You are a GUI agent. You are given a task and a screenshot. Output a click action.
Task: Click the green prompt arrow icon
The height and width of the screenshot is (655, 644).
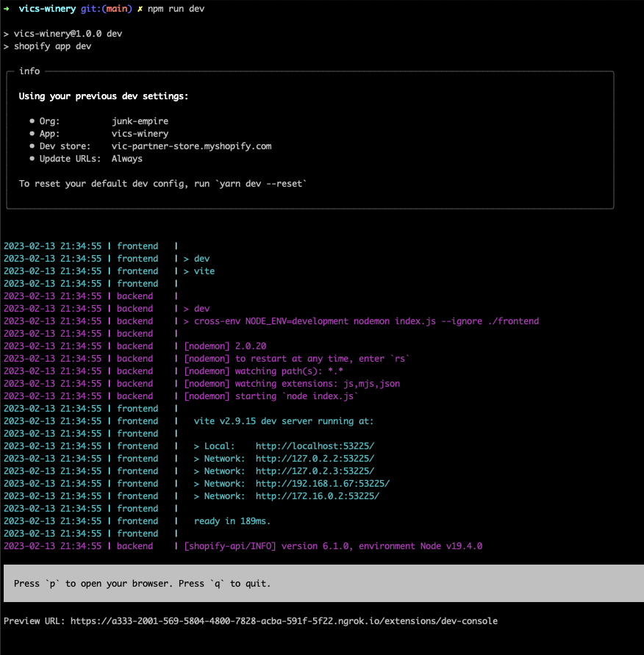click(7, 8)
